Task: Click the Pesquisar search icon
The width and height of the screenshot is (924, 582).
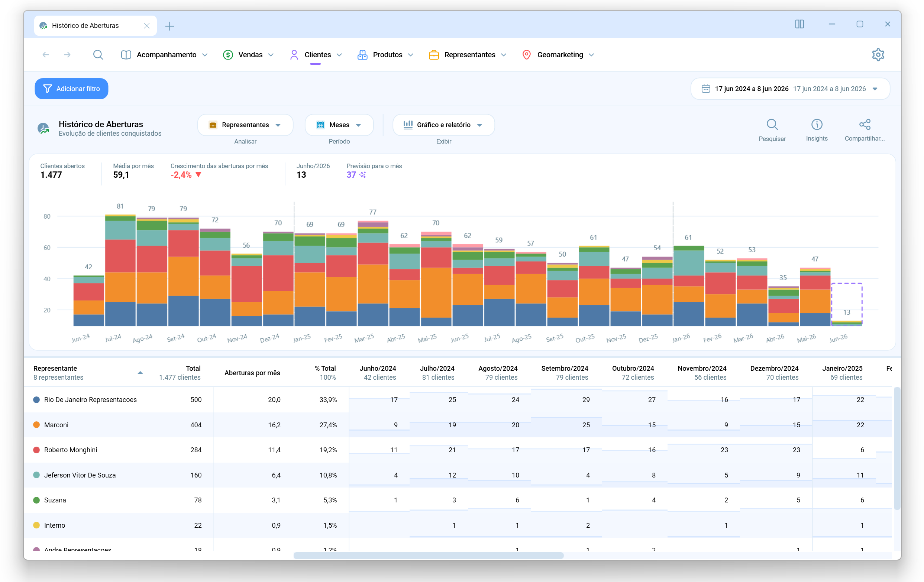Action: coord(772,124)
